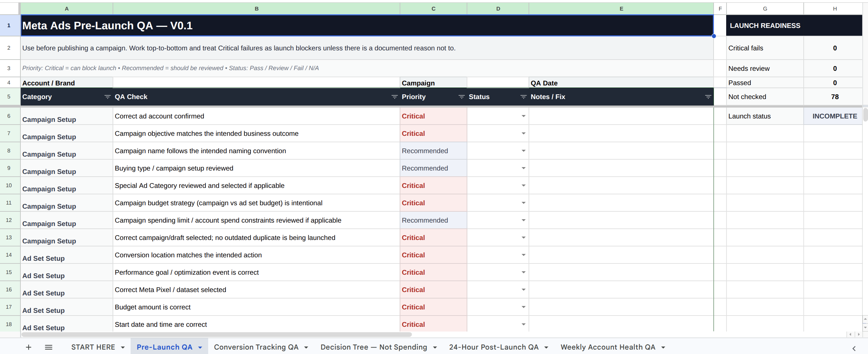Select column C header
The height and width of the screenshot is (354, 868).
(x=433, y=9)
